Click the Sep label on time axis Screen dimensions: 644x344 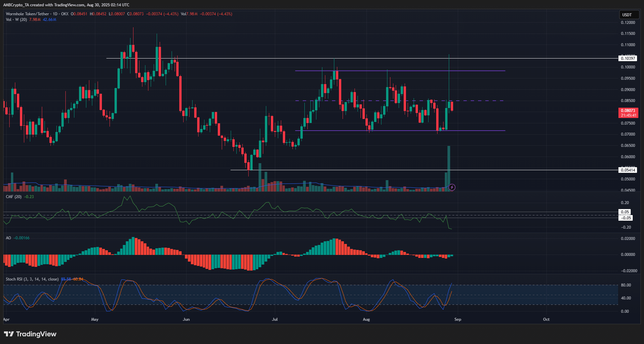[457, 319]
